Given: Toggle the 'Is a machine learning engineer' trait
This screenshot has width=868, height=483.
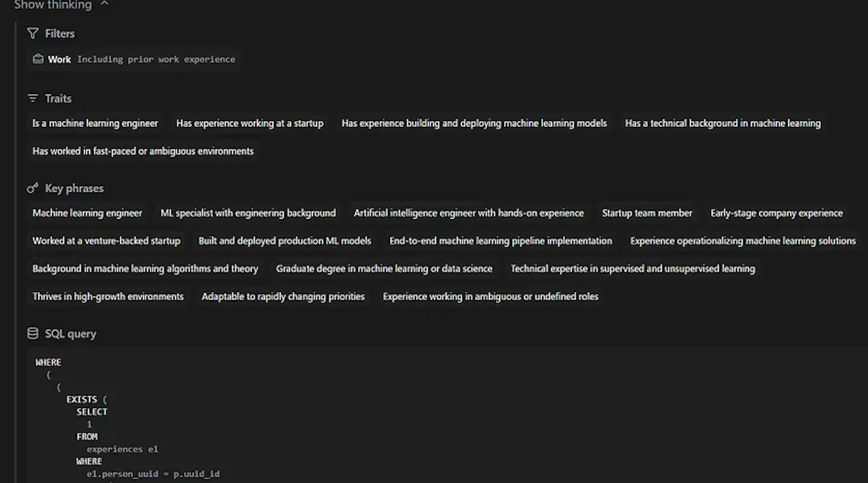Looking at the screenshot, I should pos(94,123).
